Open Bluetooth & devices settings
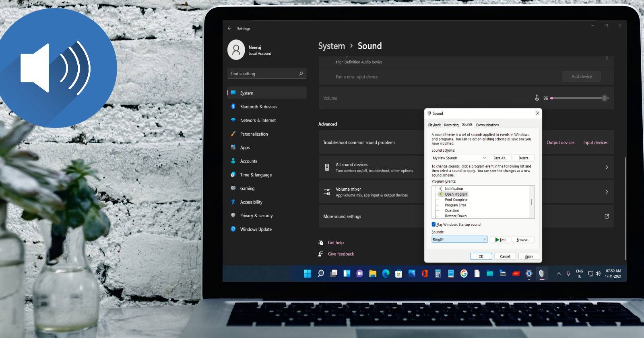The height and width of the screenshot is (338, 644). click(x=267, y=107)
